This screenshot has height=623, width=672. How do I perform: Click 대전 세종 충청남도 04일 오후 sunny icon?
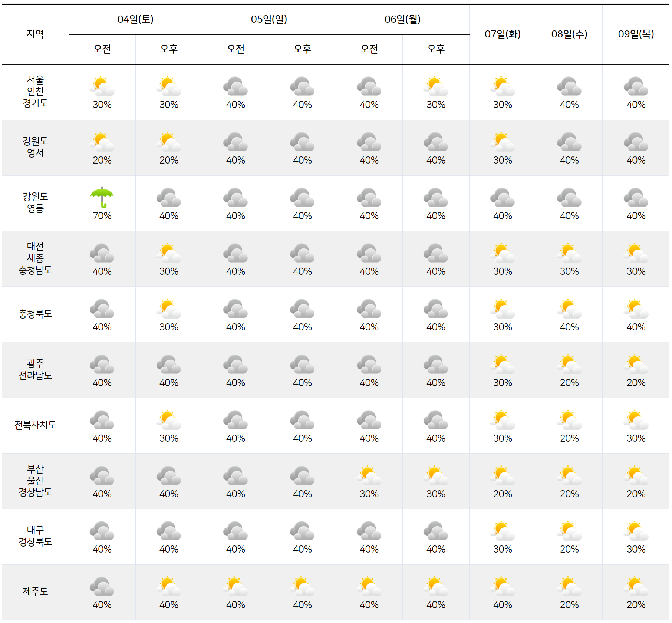point(169,253)
